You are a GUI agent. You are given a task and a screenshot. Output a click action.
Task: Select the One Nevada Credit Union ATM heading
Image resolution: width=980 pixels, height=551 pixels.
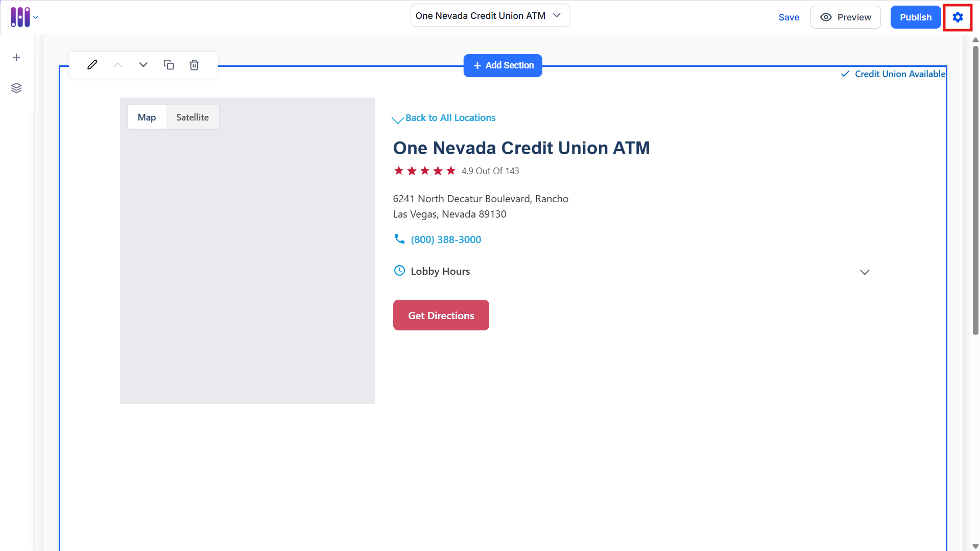point(521,148)
